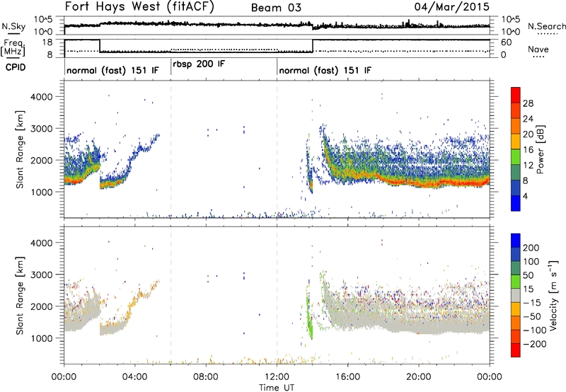Click the "-50" tick on Velocity colorbar
The width and height of the screenshot is (566, 392).
532,316
